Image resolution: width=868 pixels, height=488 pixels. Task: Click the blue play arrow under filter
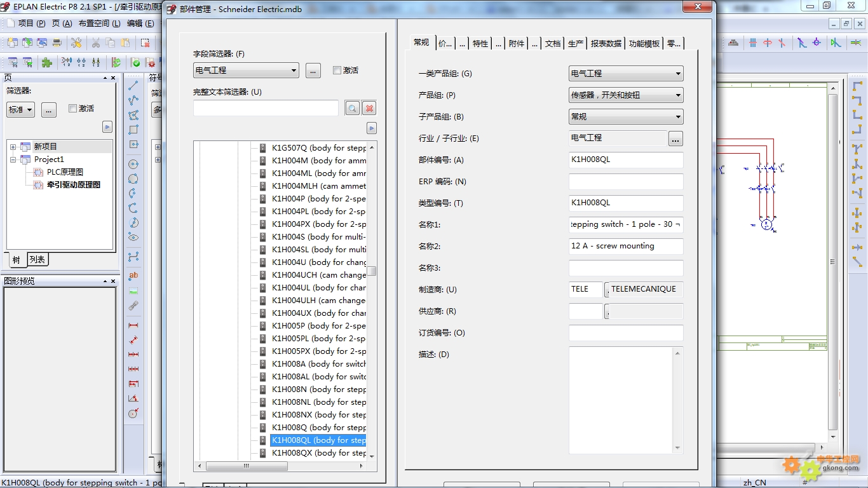tap(372, 128)
